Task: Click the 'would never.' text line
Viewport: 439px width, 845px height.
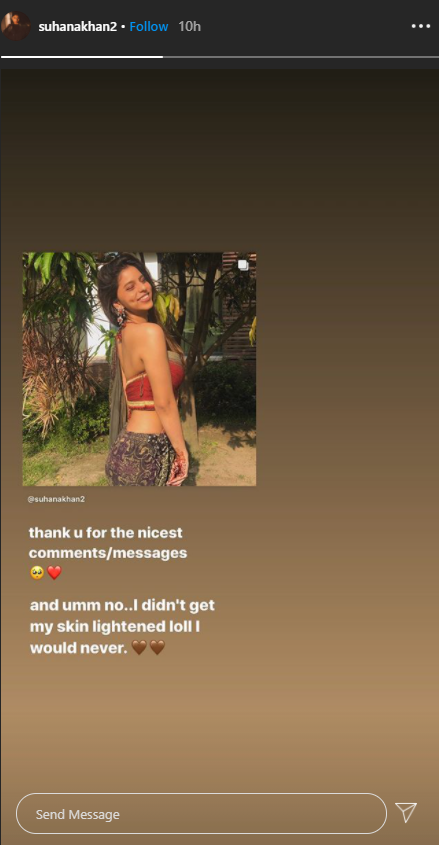Action: coord(79,647)
